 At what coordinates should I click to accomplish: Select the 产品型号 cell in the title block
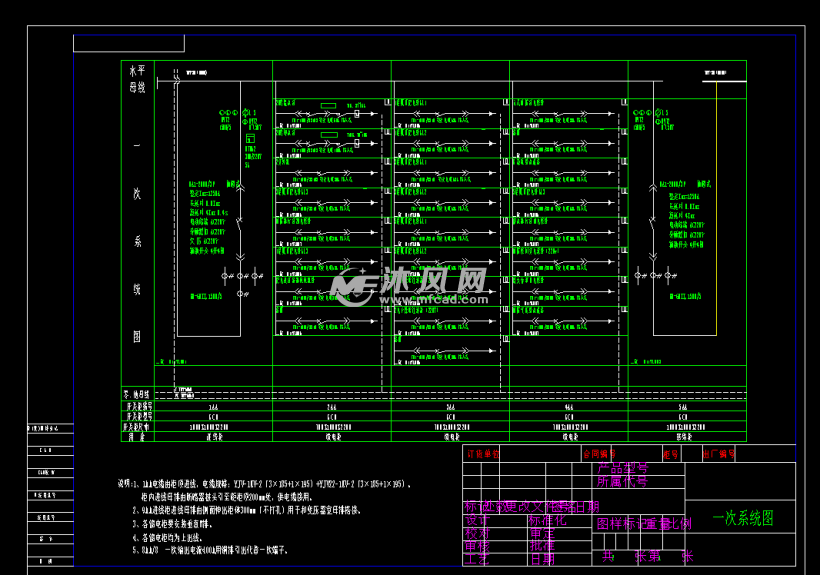point(623,467)
